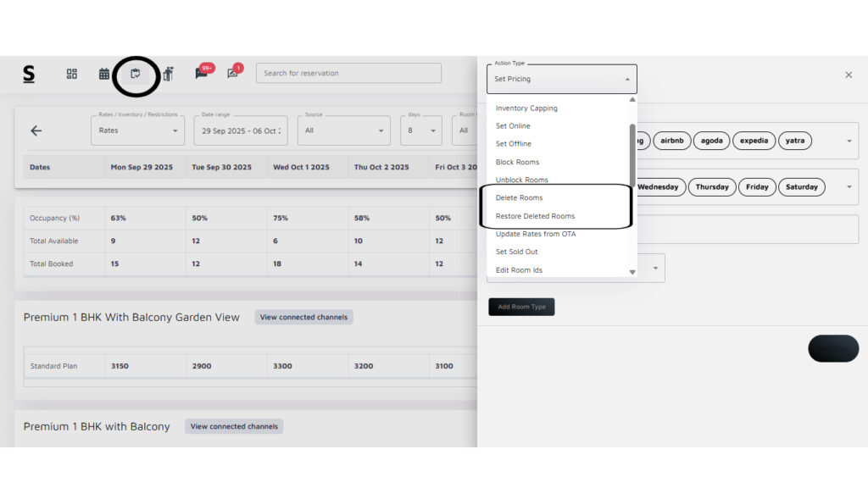Viewport: 868px width, 488px height.
Task: View connected channels for Garden View room
Action: pos(303,317)
